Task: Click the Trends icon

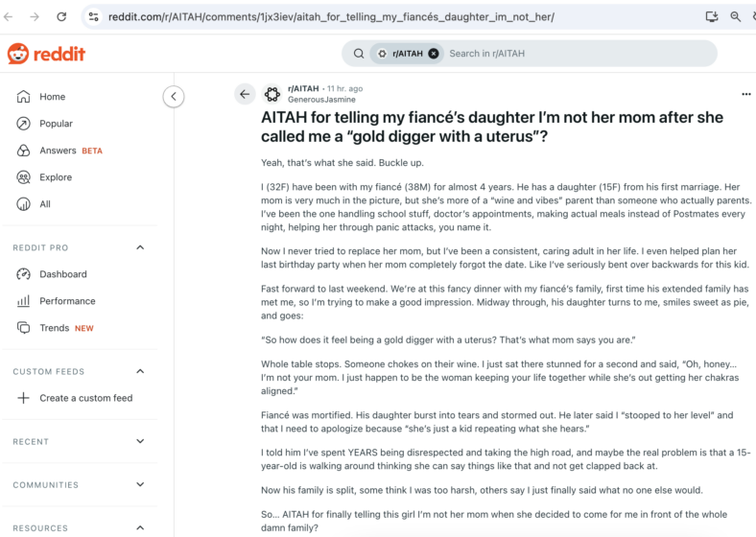Action: coord(23,328)
